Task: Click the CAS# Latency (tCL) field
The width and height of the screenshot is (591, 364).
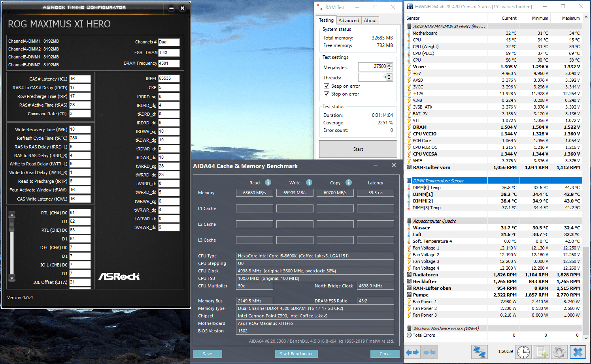Action: pos(80,79)
